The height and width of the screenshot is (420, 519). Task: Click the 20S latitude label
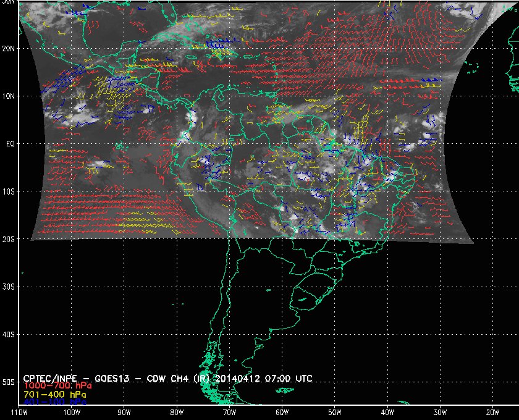click(8, 239)
